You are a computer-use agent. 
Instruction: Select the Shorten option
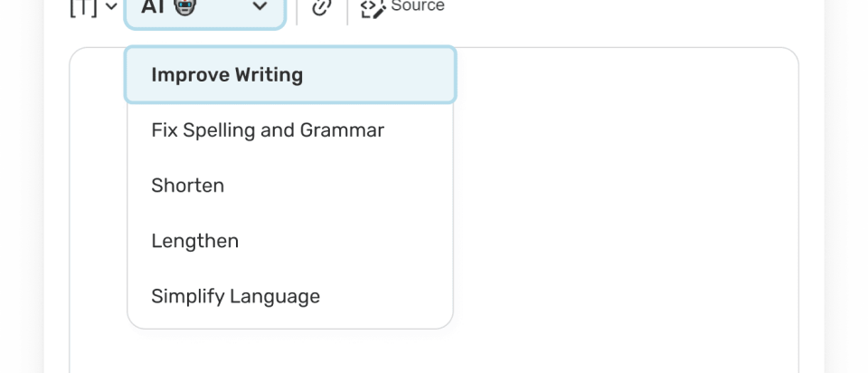click(x=188, y=186)
